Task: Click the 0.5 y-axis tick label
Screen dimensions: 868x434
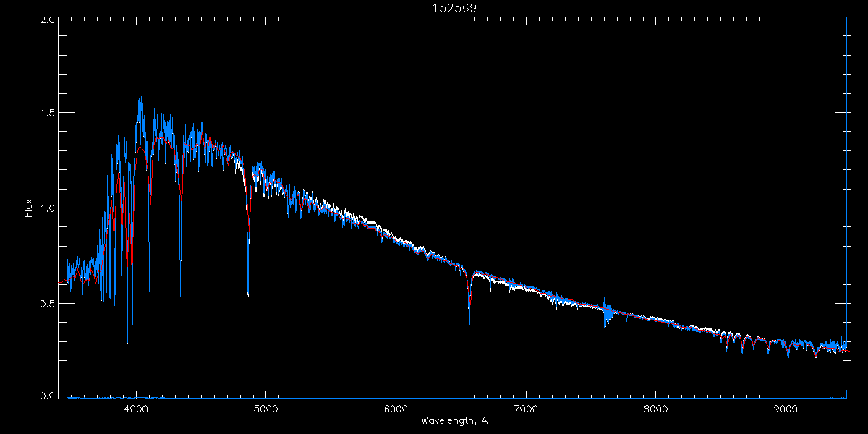Action: pyautogui.click(x=47, y=304)
